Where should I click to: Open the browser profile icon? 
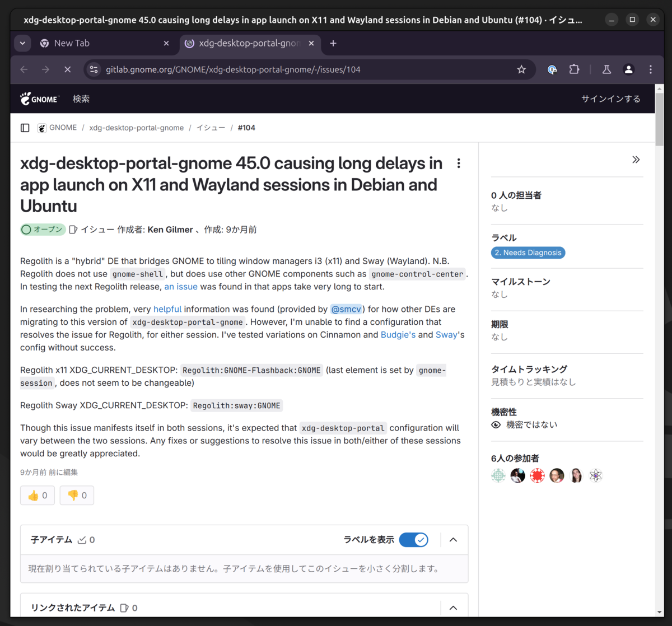click(629, 69)
